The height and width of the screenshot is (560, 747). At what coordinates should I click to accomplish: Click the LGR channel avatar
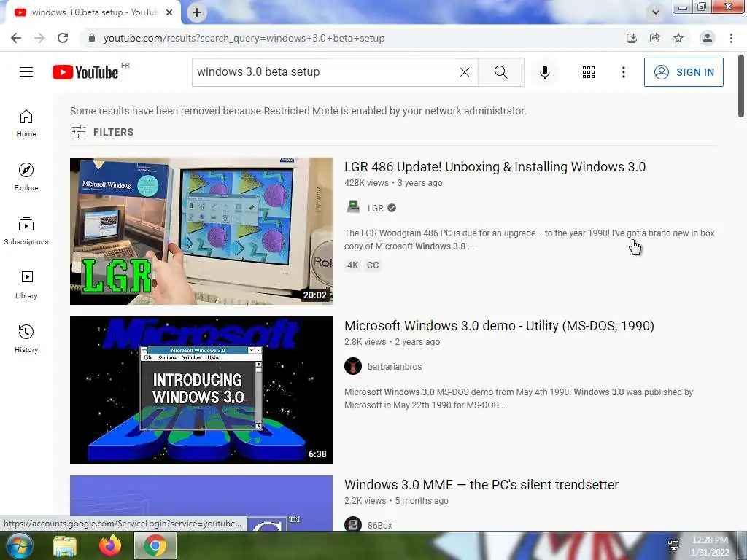[x=353, y=208]
